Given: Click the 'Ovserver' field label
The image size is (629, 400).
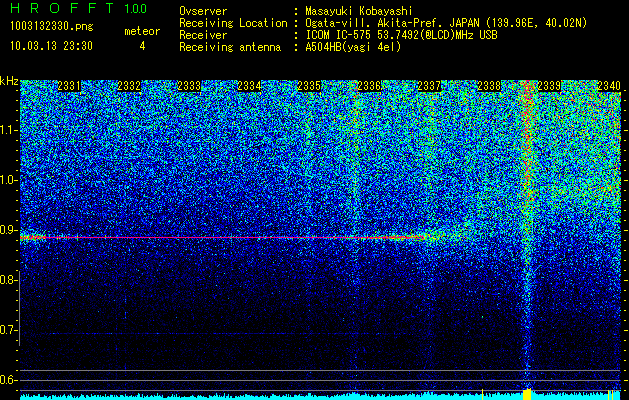Looking at the screenshot, I should pos(203,11).
